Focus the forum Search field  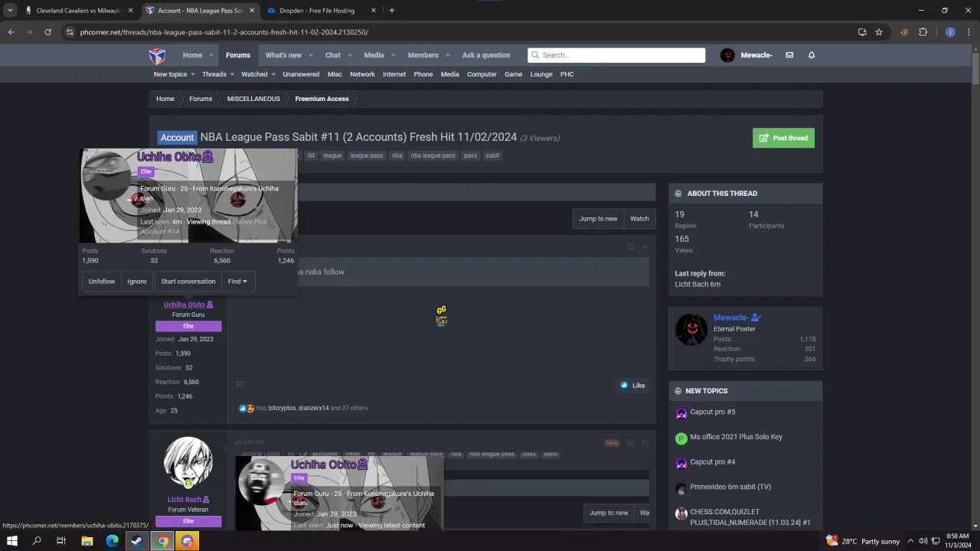click(616, 55)
